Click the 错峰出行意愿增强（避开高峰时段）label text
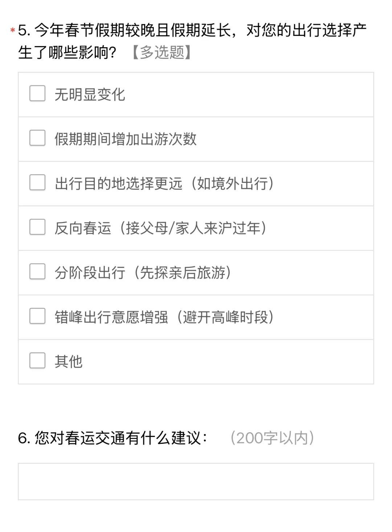The height and width of the screenshot is (532, 392). coord(164,317)
